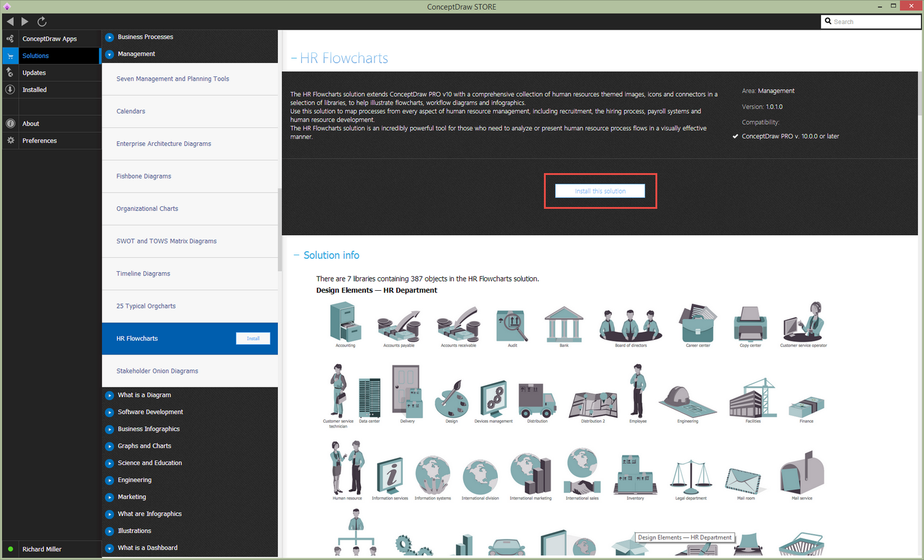Click the refresh icon in the toolbar
Image resolution: width=924 pixels, height=560 pixels.
point(42,22)
